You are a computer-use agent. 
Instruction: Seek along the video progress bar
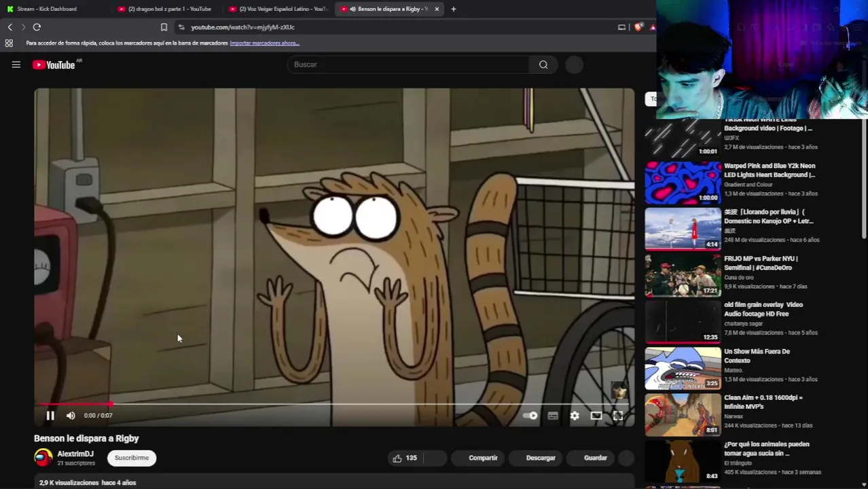click(x=334, y=404)
